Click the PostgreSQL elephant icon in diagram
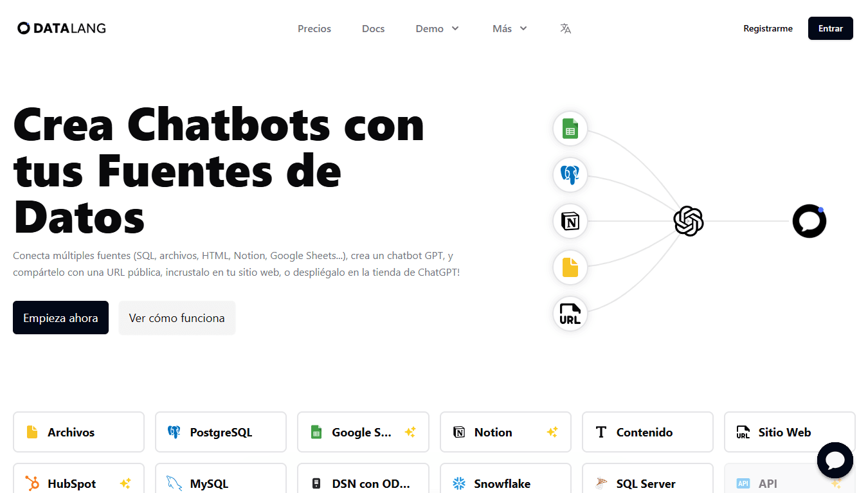The width and height of the screenshot is (868, 493). point(570,175)
